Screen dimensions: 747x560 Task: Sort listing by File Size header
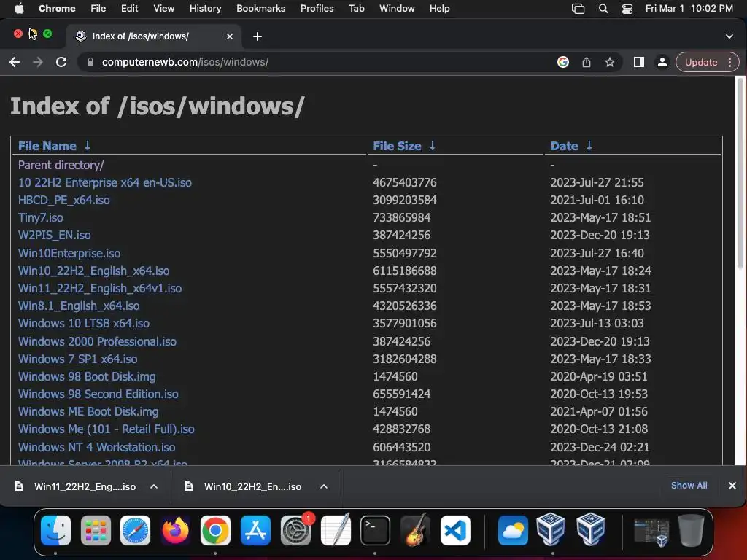(397, 146)
